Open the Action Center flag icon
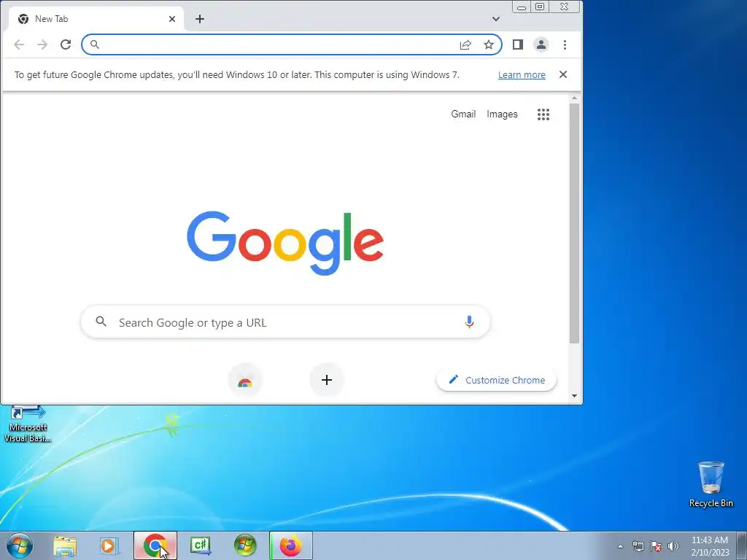747x560 pixels. point(656,546)
